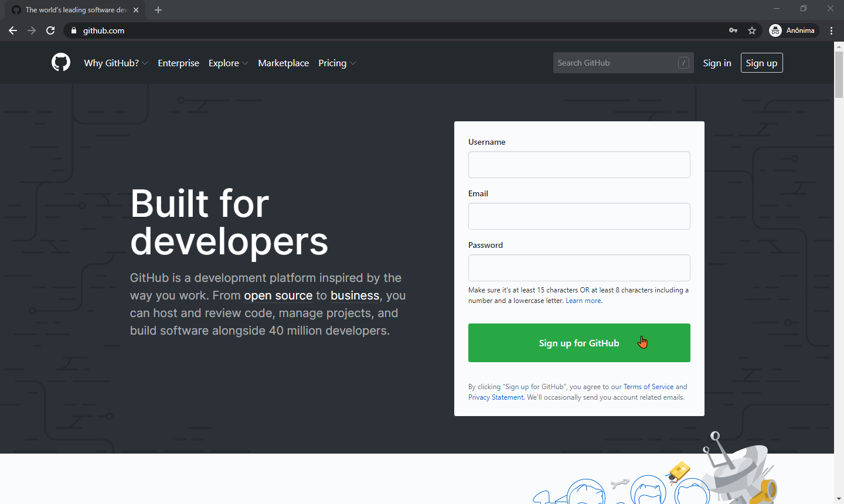
Task: Open saved passwords key icon
Action: 733,30
